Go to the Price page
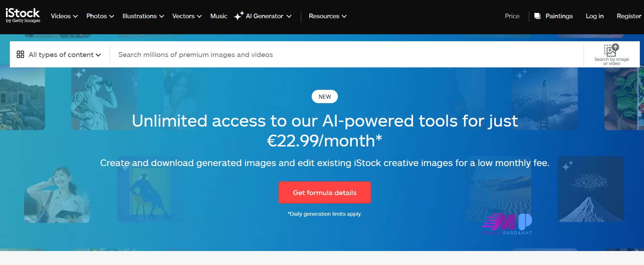 pos(512,16)
